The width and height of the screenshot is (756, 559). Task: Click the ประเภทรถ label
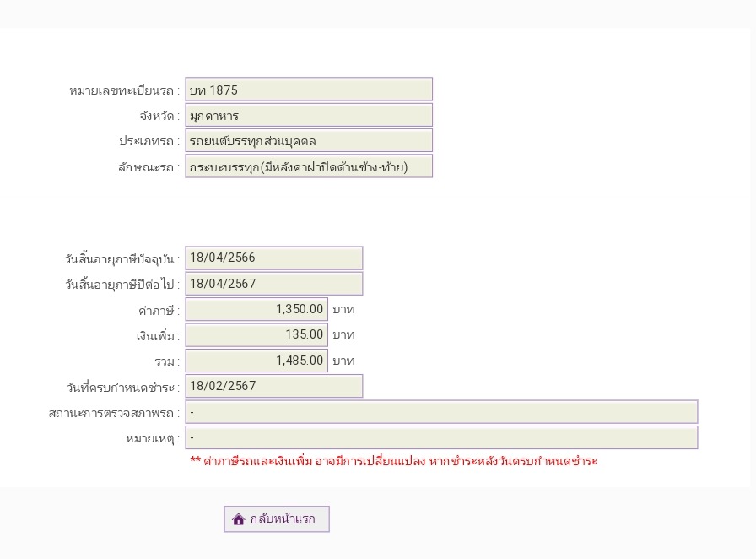click(x=149, y=142)
